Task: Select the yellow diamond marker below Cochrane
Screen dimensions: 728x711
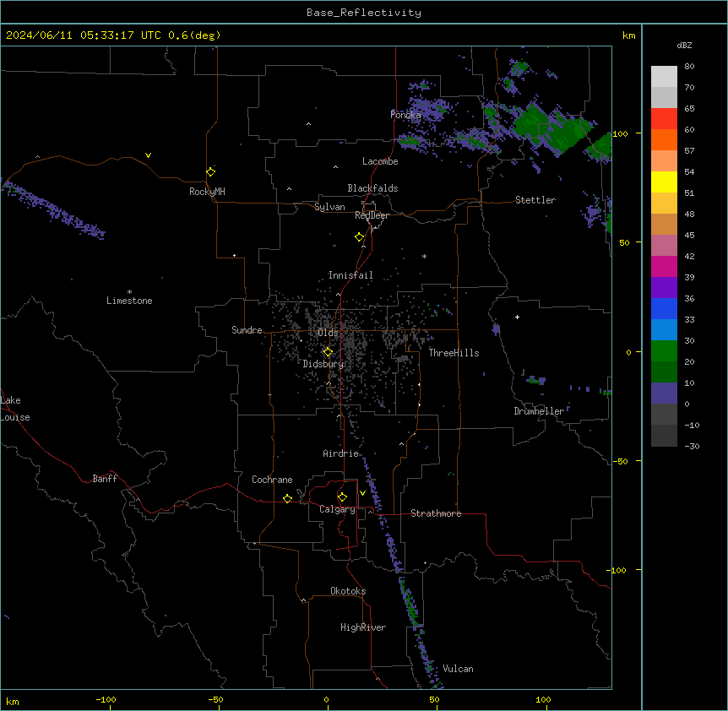Action: click(x=287, y=498)
